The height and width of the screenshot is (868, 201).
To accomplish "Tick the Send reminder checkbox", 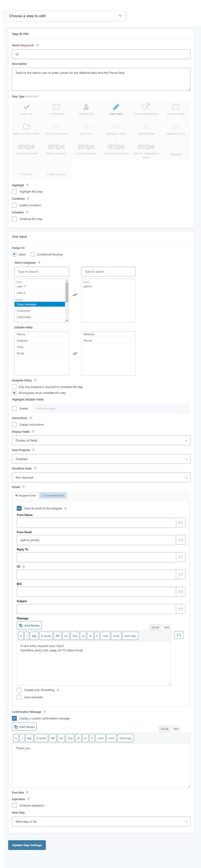I will click(19, 697).
